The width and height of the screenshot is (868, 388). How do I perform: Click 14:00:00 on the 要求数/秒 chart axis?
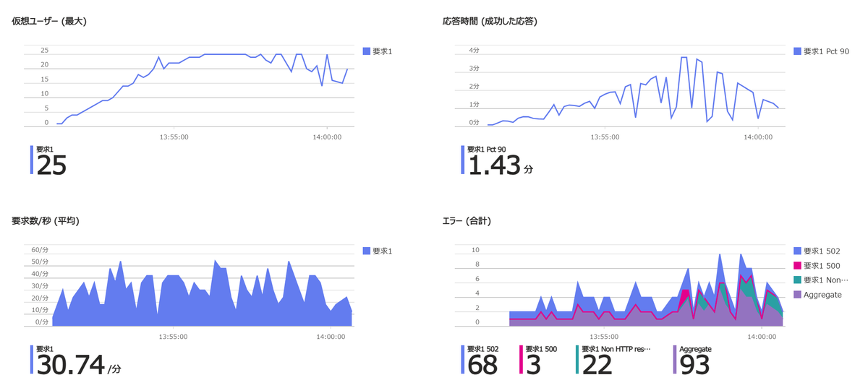coord(330,336)
